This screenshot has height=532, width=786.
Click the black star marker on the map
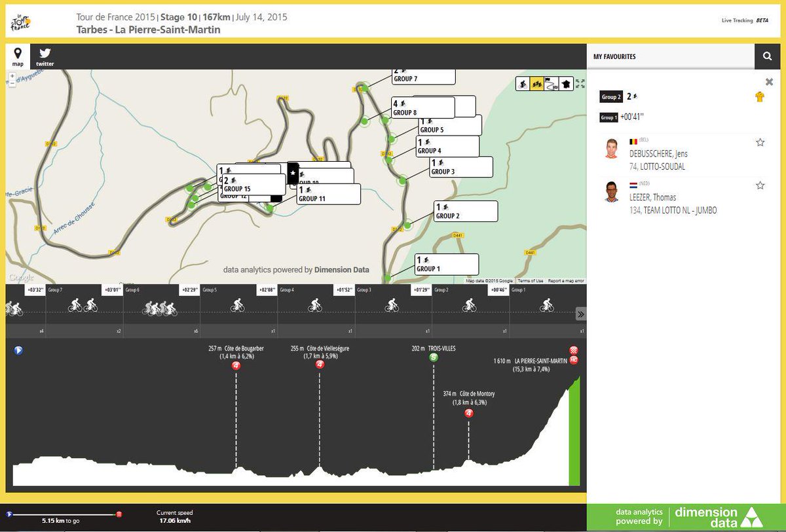293,173
